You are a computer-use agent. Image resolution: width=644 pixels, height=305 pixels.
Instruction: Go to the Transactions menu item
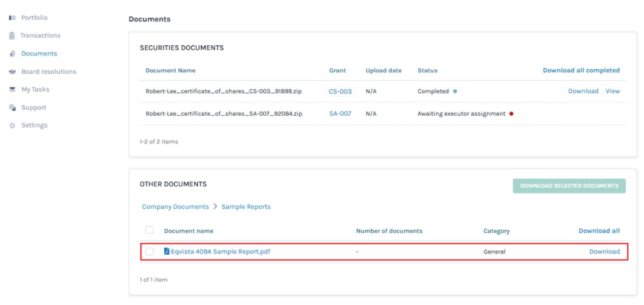(x=40, y=36)
